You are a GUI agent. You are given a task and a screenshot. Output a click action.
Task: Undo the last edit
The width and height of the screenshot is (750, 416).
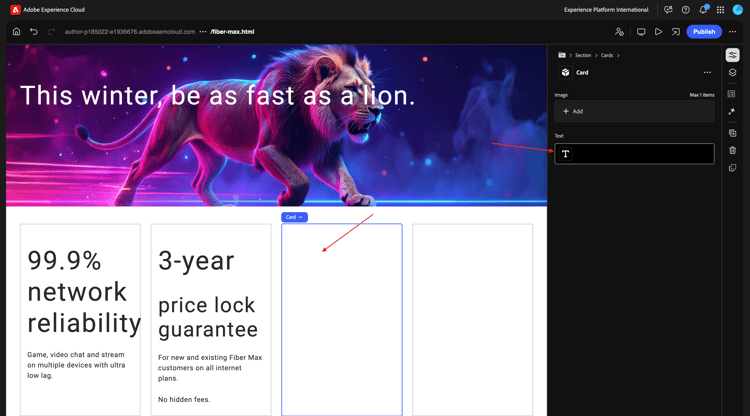(33, 32)
